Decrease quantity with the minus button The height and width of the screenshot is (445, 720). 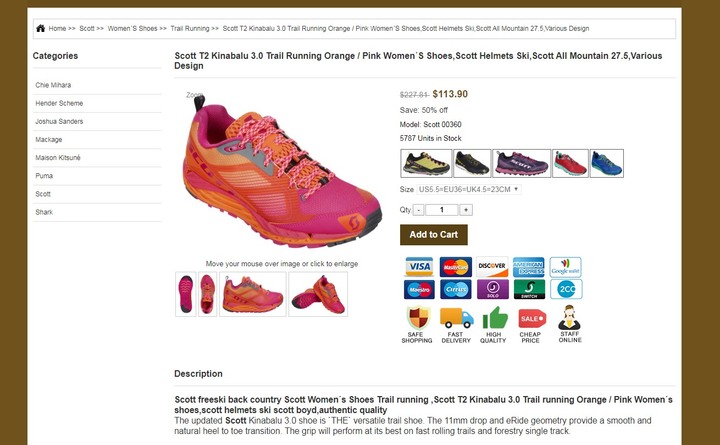(418, 210)
